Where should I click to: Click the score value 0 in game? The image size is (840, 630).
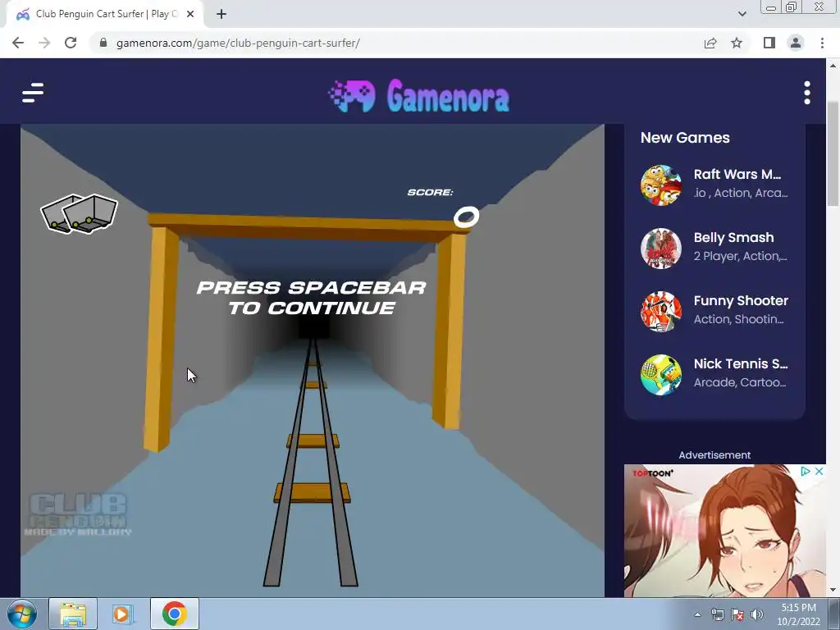coord(466,217)
